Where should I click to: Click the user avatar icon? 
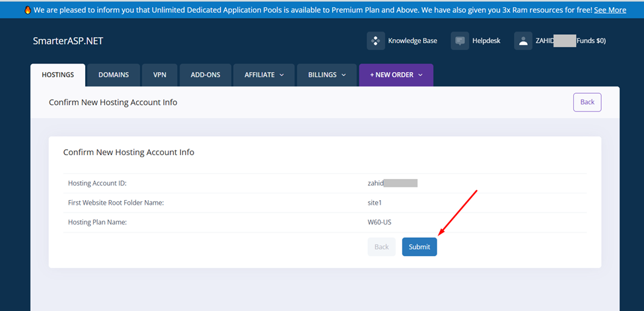click(523, 41)
